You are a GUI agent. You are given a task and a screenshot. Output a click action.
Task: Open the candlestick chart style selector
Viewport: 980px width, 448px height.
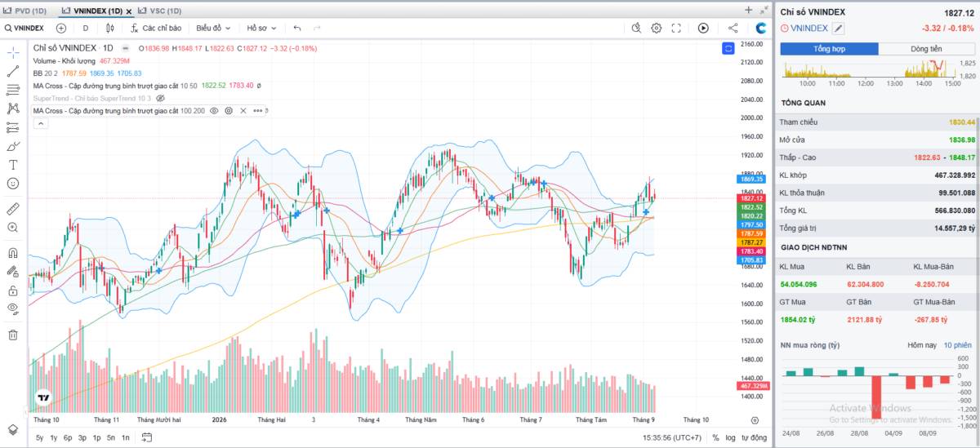click(109, 28)
